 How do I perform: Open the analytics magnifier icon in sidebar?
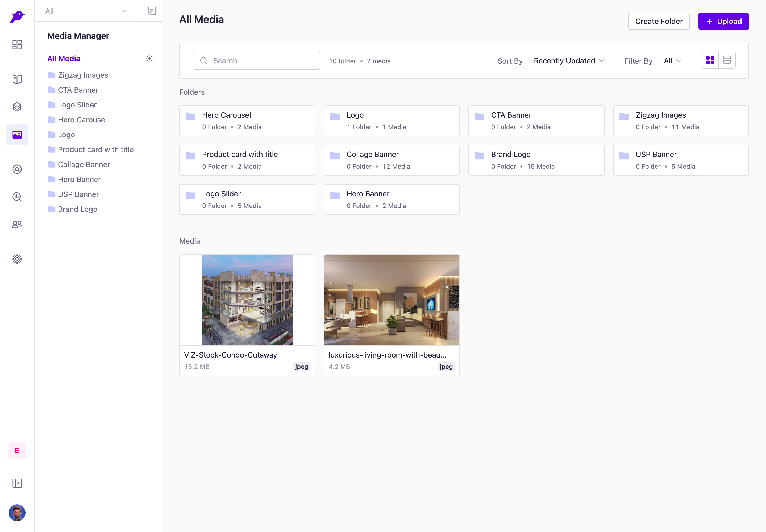click(x=17, y=197)
